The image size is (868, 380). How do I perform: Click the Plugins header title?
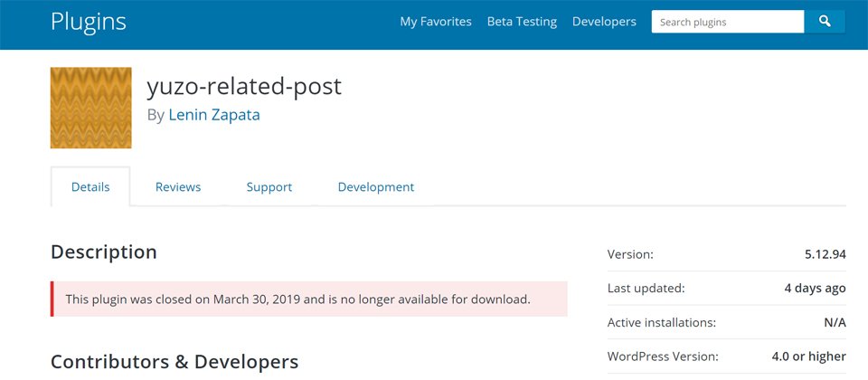pos(89,22)
